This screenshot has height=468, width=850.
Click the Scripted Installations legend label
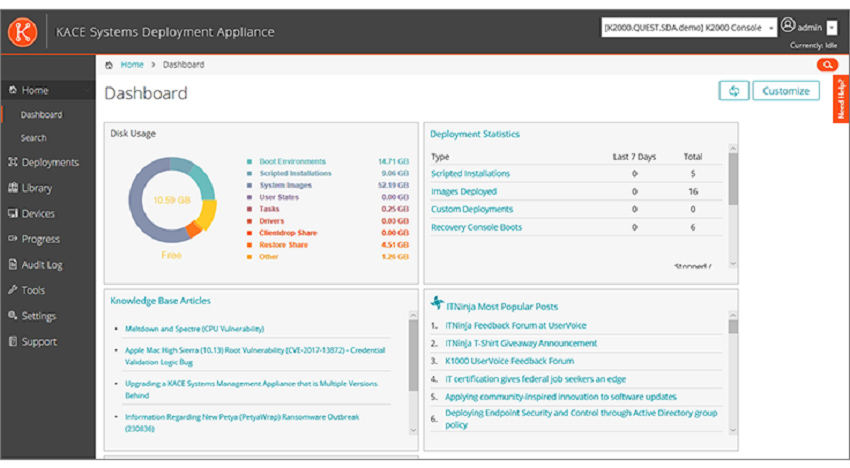coord(295,174)
